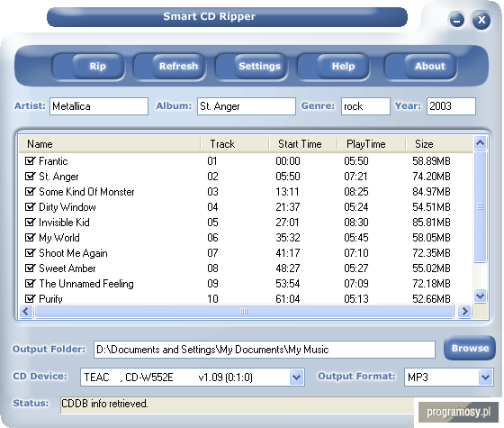Viewport: 504px width, 428px height.
Task: Click track number 07 cell
Action: click(212, 253)
